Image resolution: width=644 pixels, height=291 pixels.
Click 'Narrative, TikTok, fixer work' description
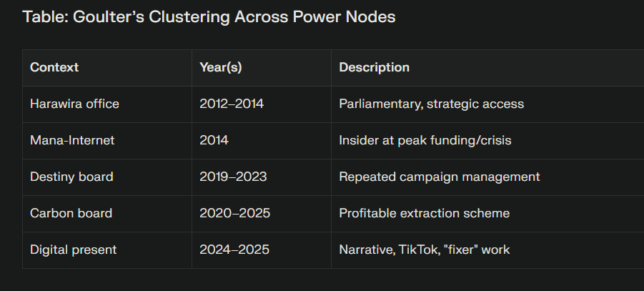pyautogui.click(x=424, y=250)
